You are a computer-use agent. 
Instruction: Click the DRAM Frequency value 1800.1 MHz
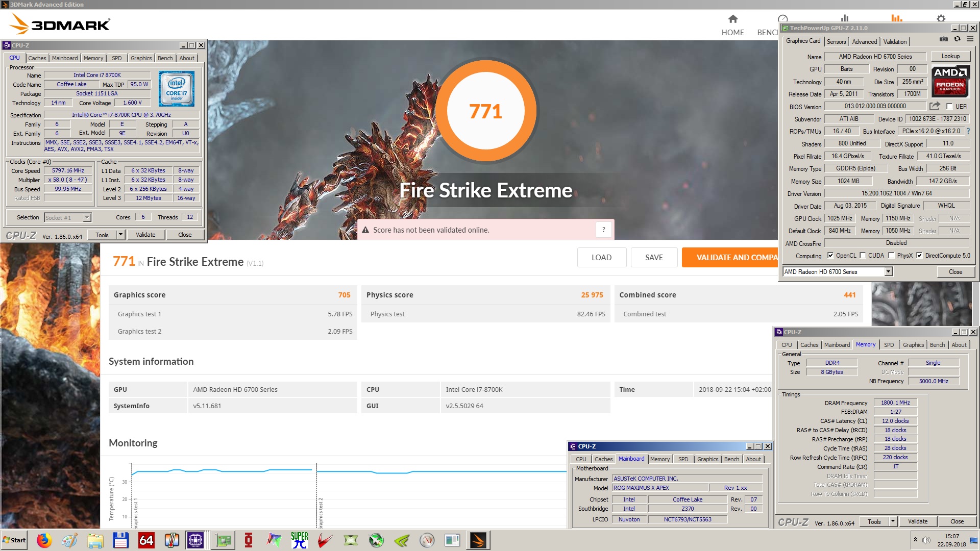(895, 403)
